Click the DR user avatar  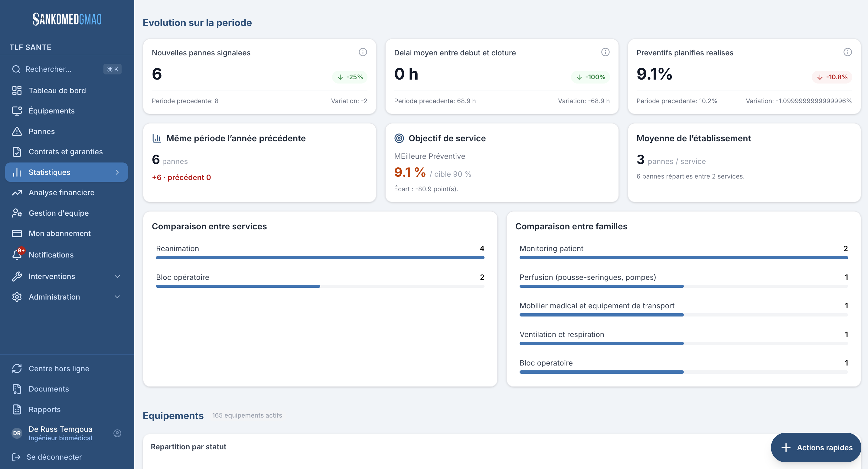(x=17, y=433)
